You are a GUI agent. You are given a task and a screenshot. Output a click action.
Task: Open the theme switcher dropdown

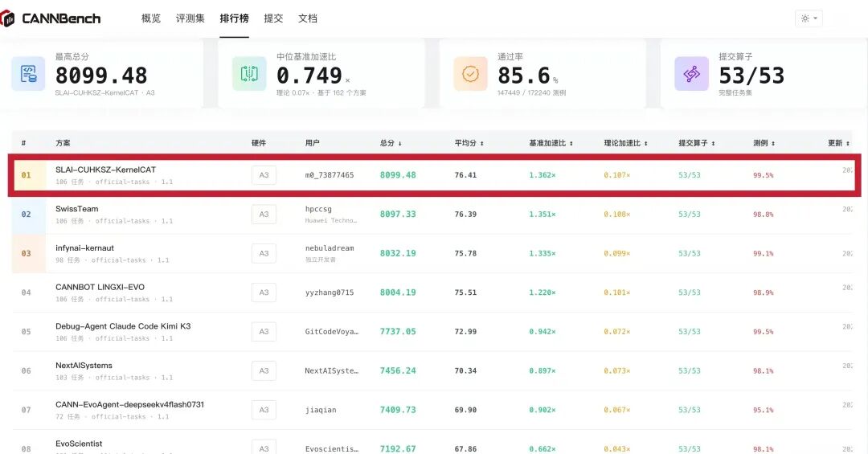point(809,18)
